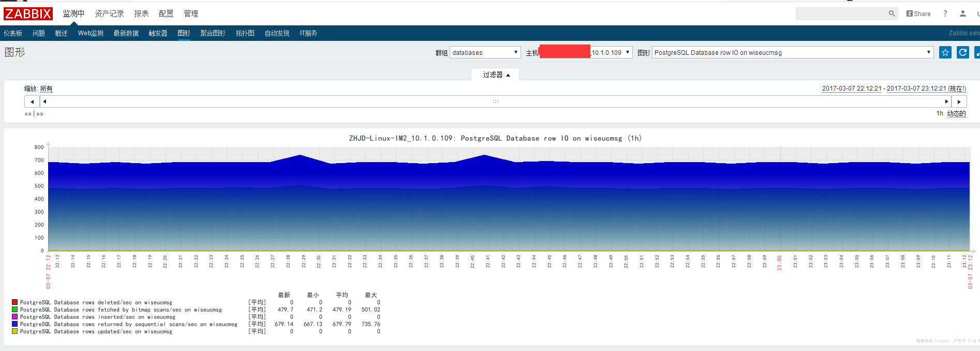Add graph to favorites star icon

pos(945,52)
